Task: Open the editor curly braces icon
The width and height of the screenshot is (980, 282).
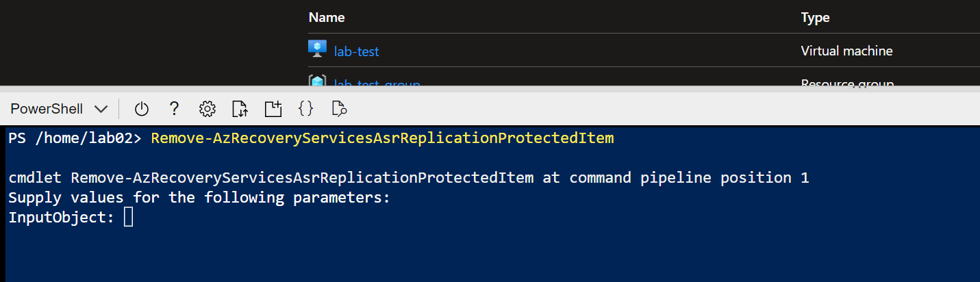Action: click(x=306, y=108)
